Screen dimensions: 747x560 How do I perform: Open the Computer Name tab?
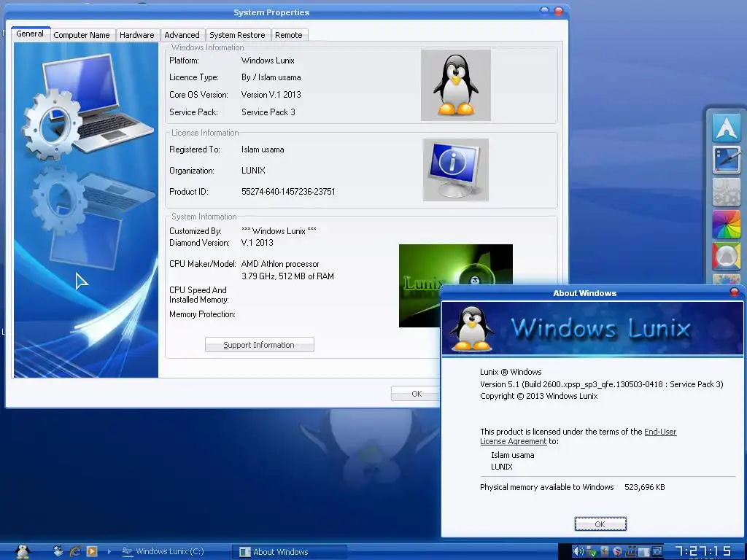[x=82, y=35]
